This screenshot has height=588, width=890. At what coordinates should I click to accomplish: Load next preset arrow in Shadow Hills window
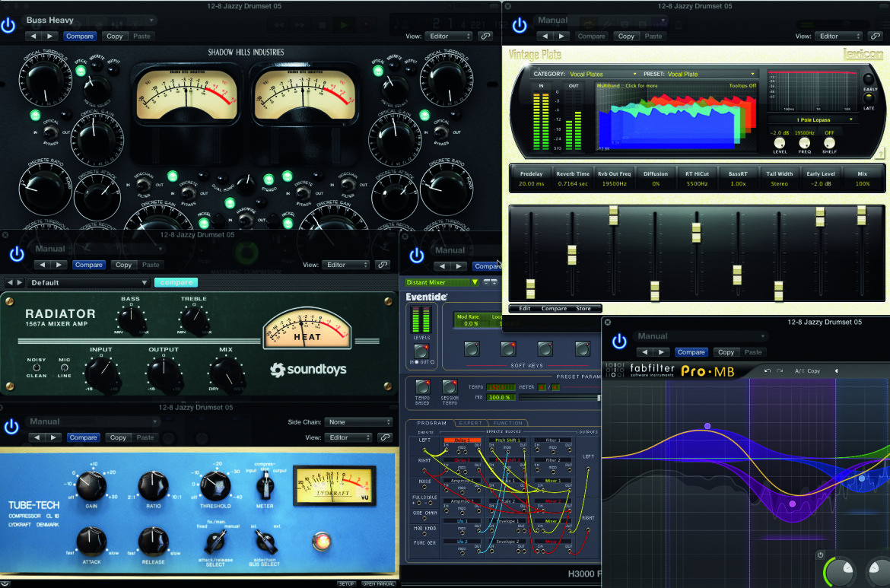click(50, 36)
